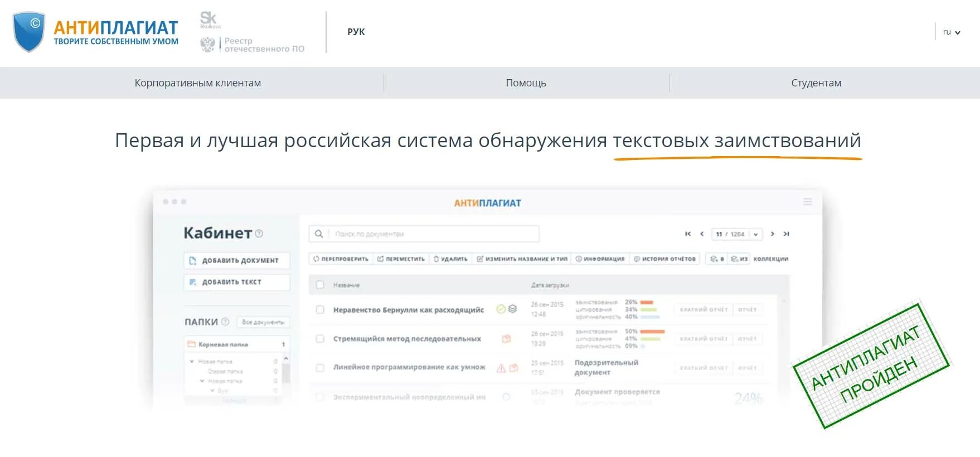Viewport: 980px width, 457px height.
Task: Check the Экспериментальный неопределенный document checkbox
Action: [320, 397]
